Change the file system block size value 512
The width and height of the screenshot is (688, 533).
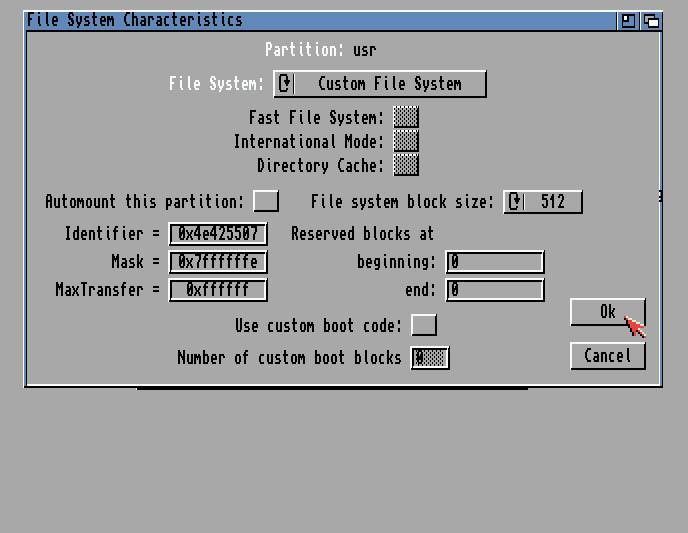pos(553,202)
